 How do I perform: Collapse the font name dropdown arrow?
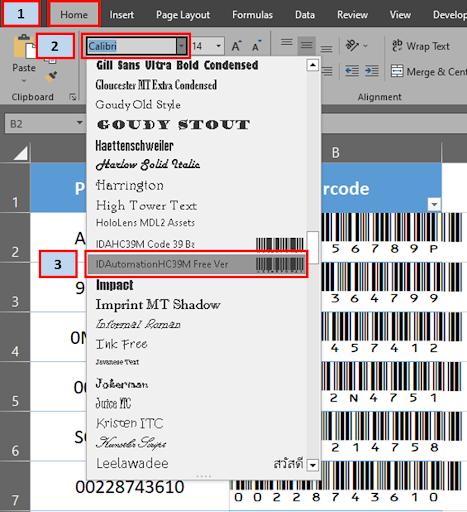(x=181, y=46)
